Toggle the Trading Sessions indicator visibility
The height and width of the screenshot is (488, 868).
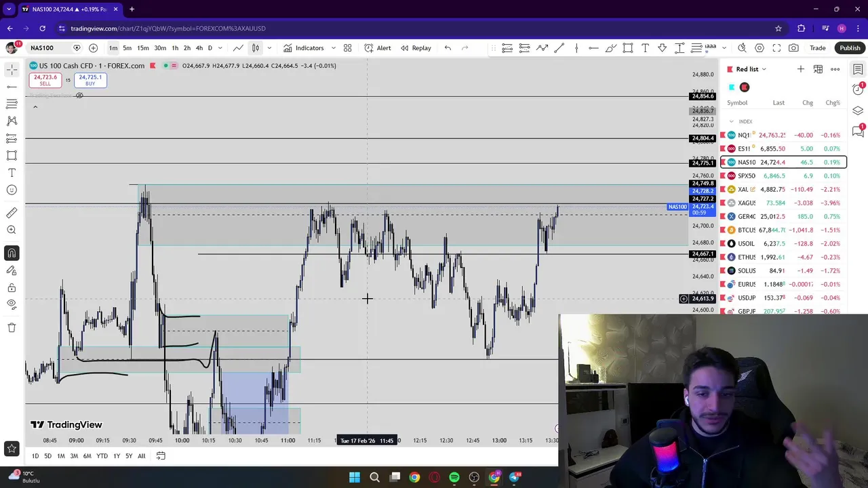79,96
